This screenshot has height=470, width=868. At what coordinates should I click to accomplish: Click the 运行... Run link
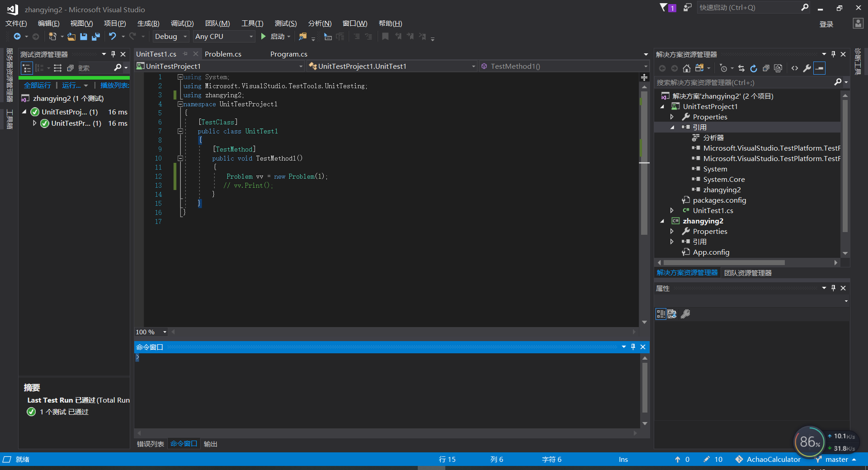pos(71,85)
